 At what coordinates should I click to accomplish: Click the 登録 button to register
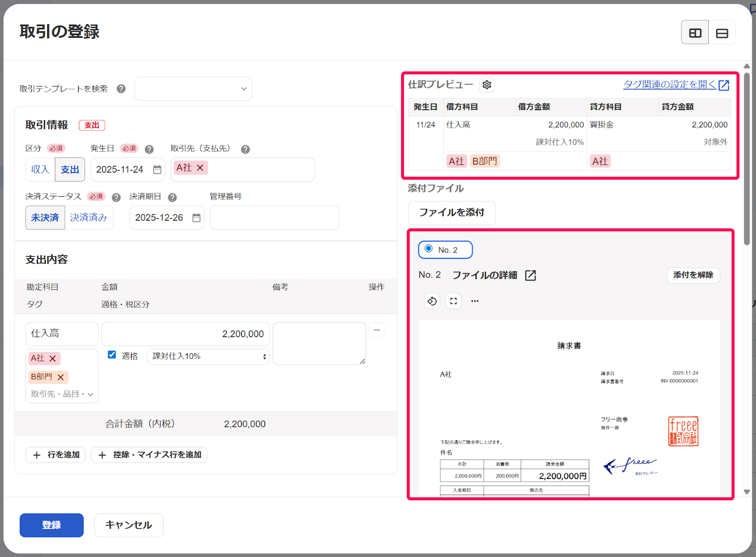pyautogui.click(x=51, y=525)
